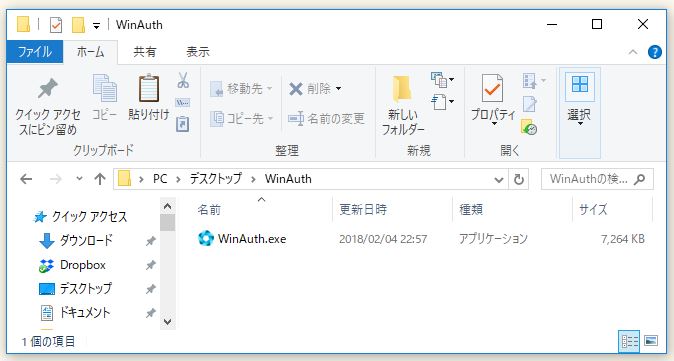Screen dimensions: 674x361
Task: Click the Paste shortcut icon
Action: pos(183,124)
